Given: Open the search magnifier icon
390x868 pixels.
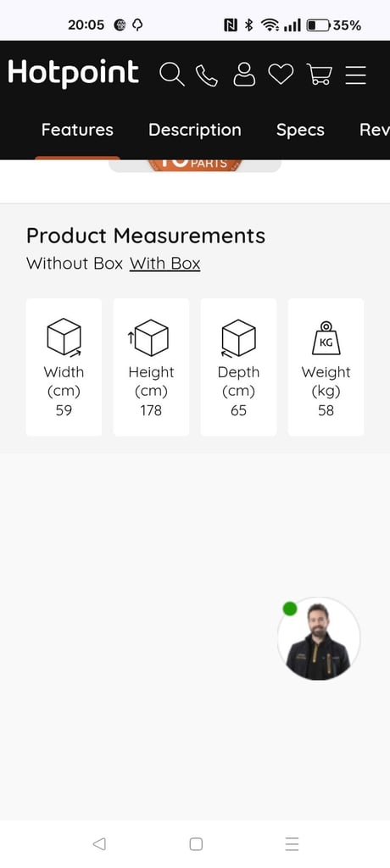Looking at the screenshot, I should pyautogui.click(x=172, y=75).
